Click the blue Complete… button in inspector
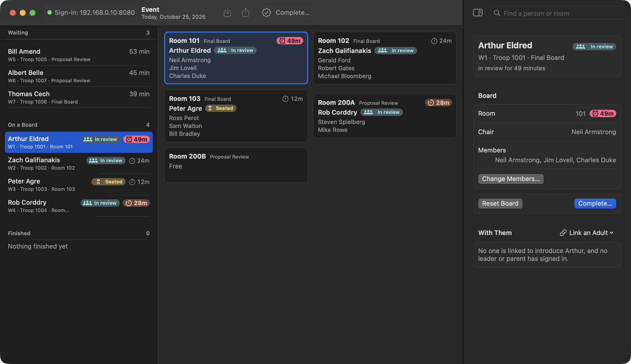631x364 pixels. coord(595,203)
